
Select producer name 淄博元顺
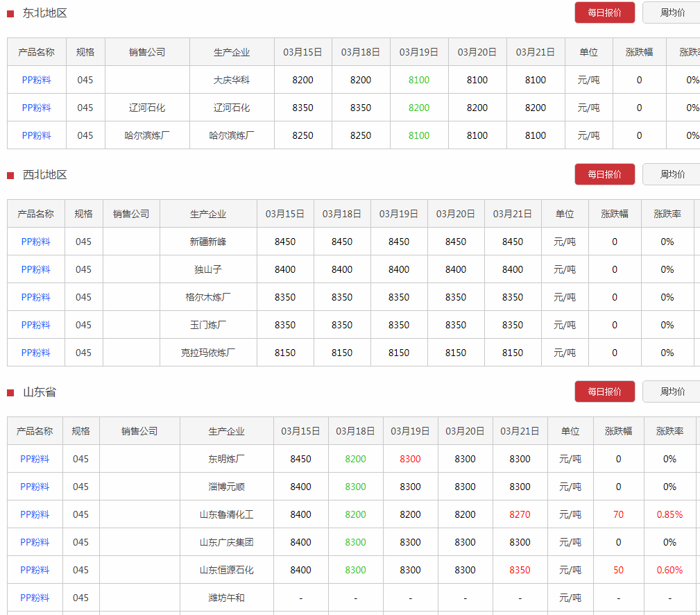(x=226, y=487)
